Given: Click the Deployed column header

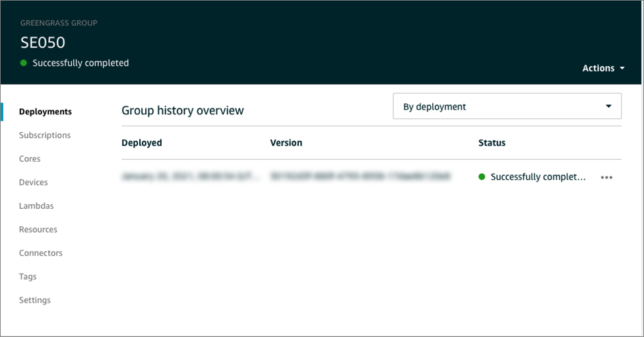Looking at the screenshot, I should [x=142, y=143].
